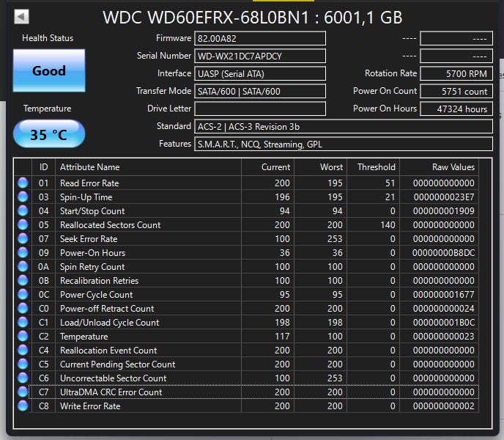Click the 35 °C temperature indicator
The width and height of the screenshot is (504, 440).
[49, 134]
